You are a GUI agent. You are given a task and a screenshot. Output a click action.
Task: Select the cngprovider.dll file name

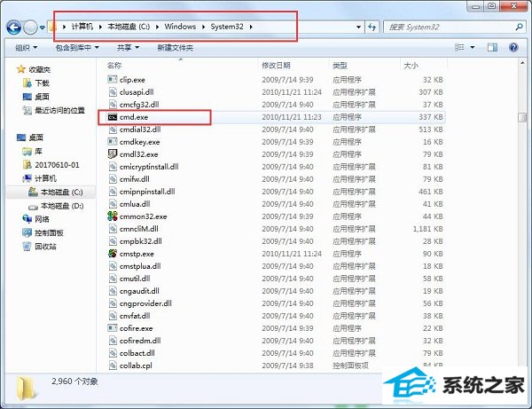[145, 303]
